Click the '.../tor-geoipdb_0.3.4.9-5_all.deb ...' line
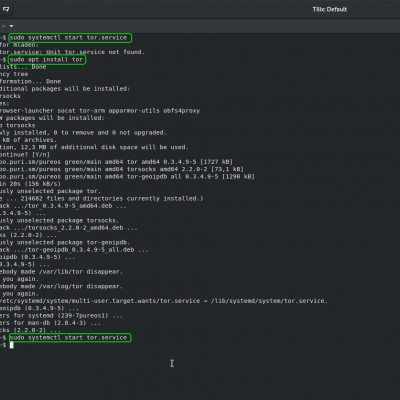The image size is (400, 400). (x=74, y=250)
